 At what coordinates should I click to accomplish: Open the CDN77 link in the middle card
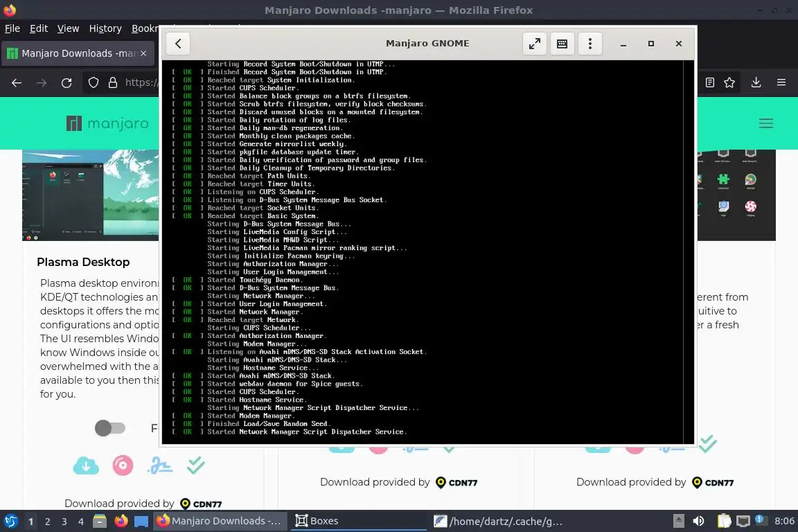(x=456, y=483)
